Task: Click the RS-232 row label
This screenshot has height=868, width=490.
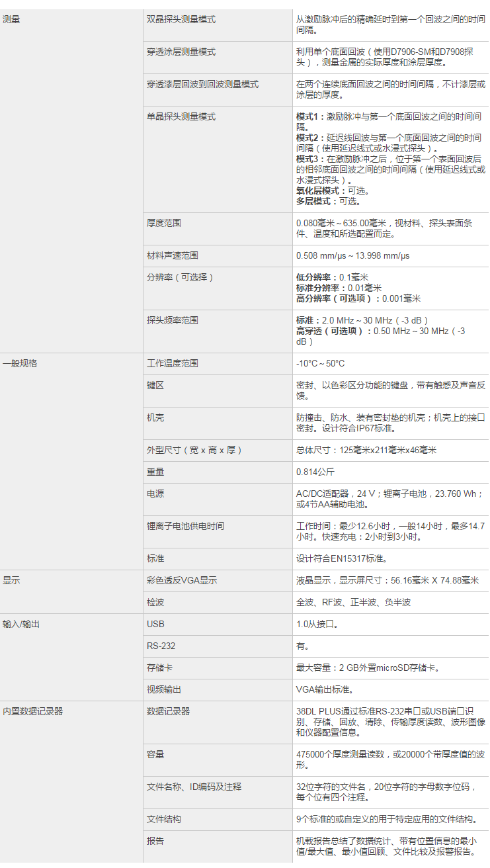Action: pyautogui.click(x=161, y=646)
